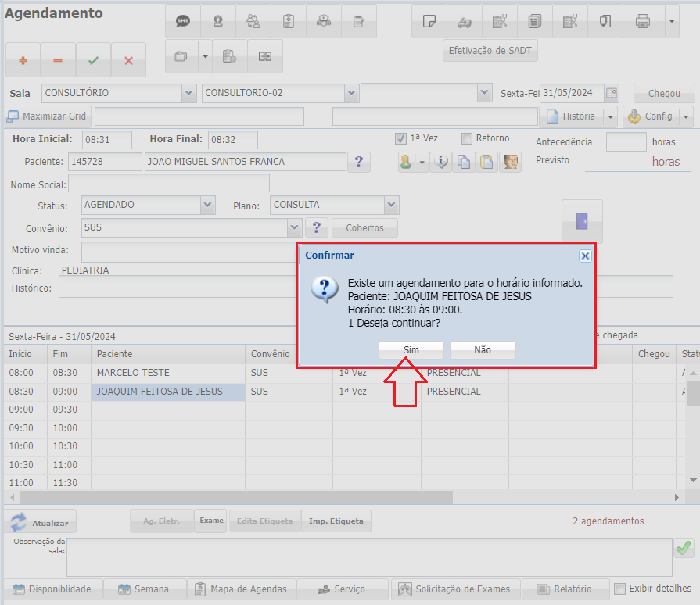
Task: Click the sticky note toolbar icon
Action: (429, 21)
